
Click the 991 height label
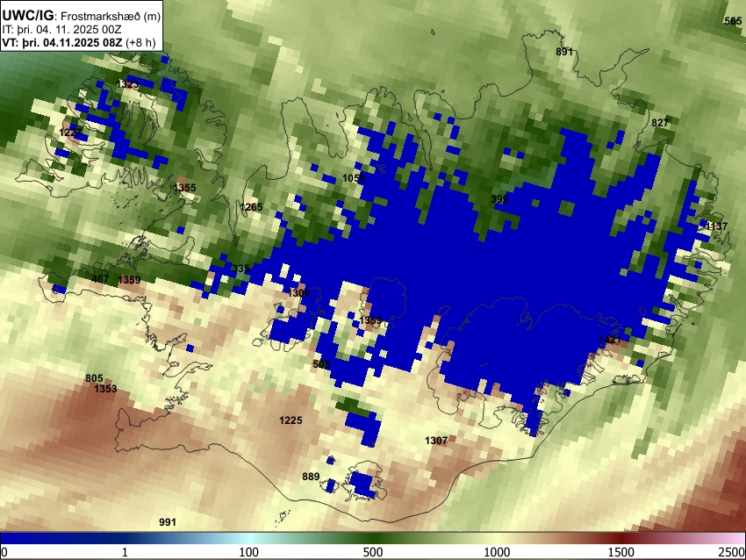tap(168, 522)
